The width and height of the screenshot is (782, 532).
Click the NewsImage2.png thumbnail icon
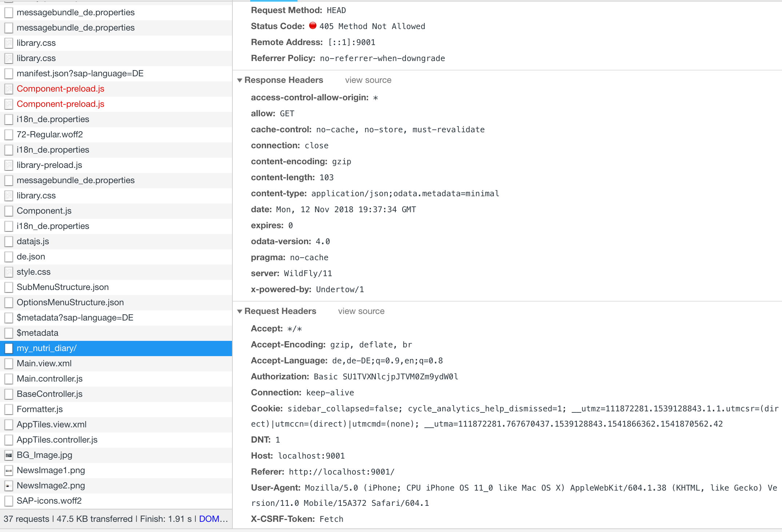(9, 485)
